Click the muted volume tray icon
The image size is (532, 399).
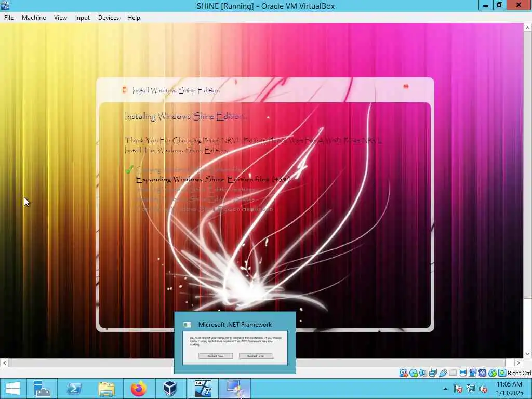tap(483, 389)
